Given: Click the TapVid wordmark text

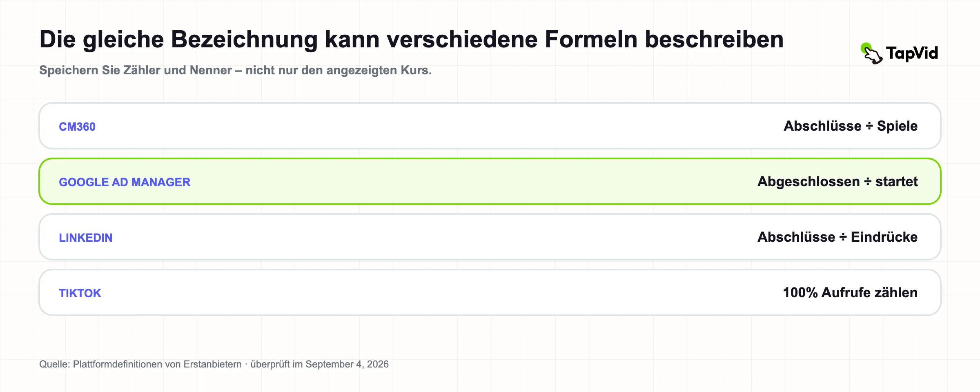Looking at the screenshot, I should 912,53.
